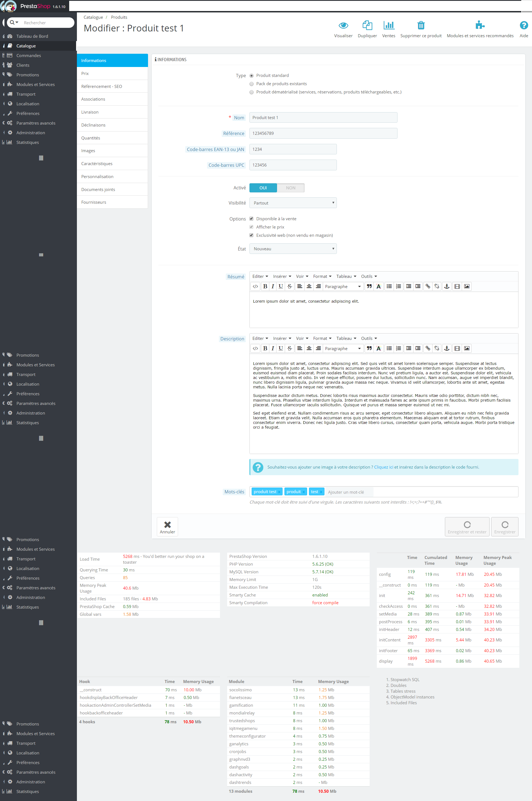The width and height of the screenshot is (532, 801).
Task: Open Commandes in the sidebar
Action: (x=38, y=56)
